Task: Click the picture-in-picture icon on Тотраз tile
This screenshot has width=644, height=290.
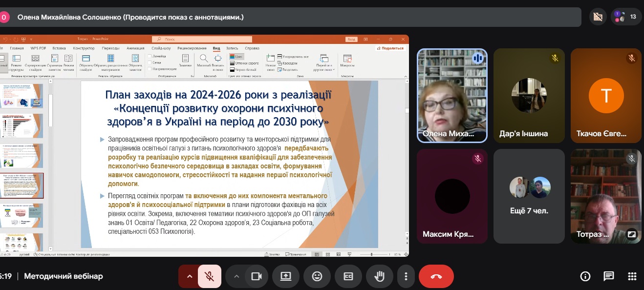Action: [632, 234]
